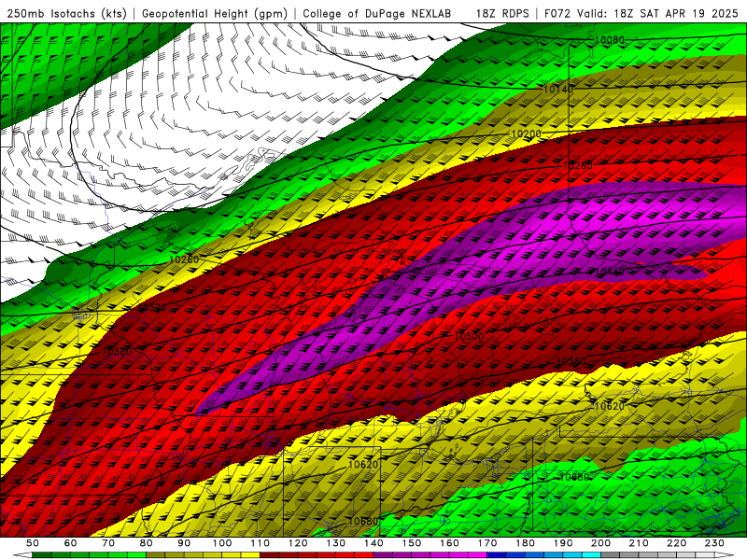This screenshot has width=747, height=560.
Task: Pick the darkest green swatch under 50
Action: tap(42, 555)
